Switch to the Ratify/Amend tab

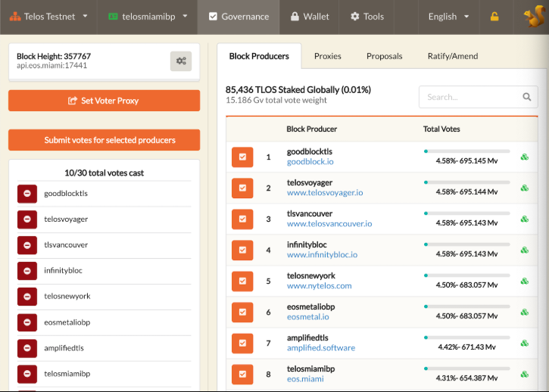point(453,56)
